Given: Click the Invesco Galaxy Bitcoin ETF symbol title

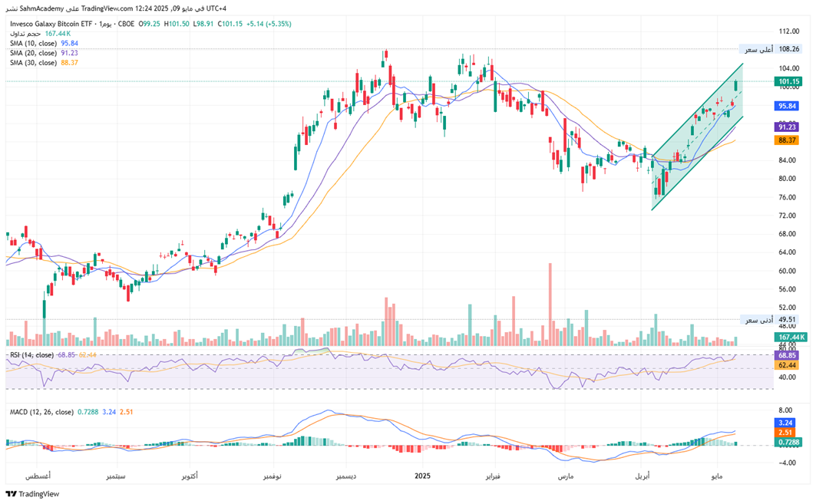Looking at the screenshot, I should coord(51,24).
